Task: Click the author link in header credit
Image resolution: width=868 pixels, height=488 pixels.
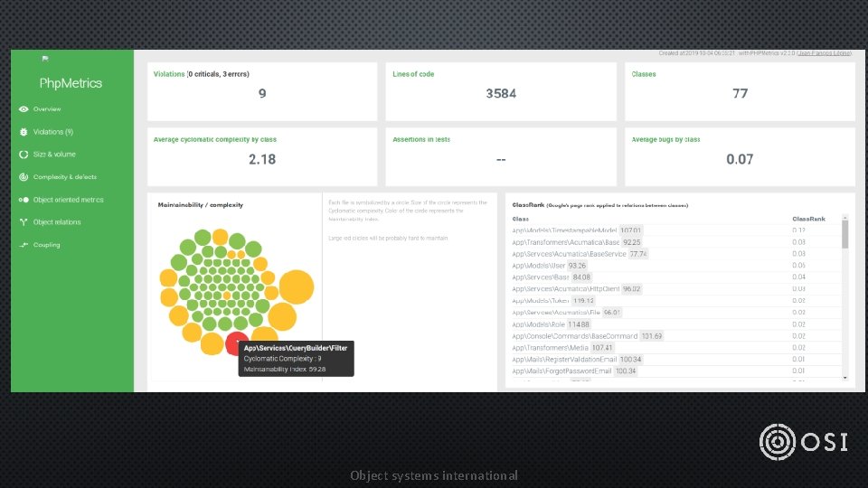Action: [824, 53]
